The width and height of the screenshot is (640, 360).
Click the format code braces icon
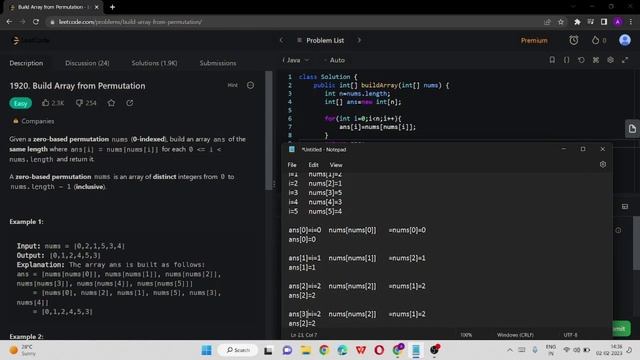point(567,60)
